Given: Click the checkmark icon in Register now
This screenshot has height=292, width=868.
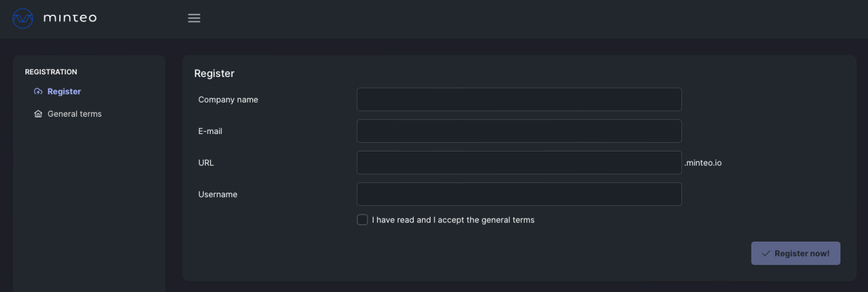Looking at the screenshot, I should pyautogui.click(x=766, y=253).
